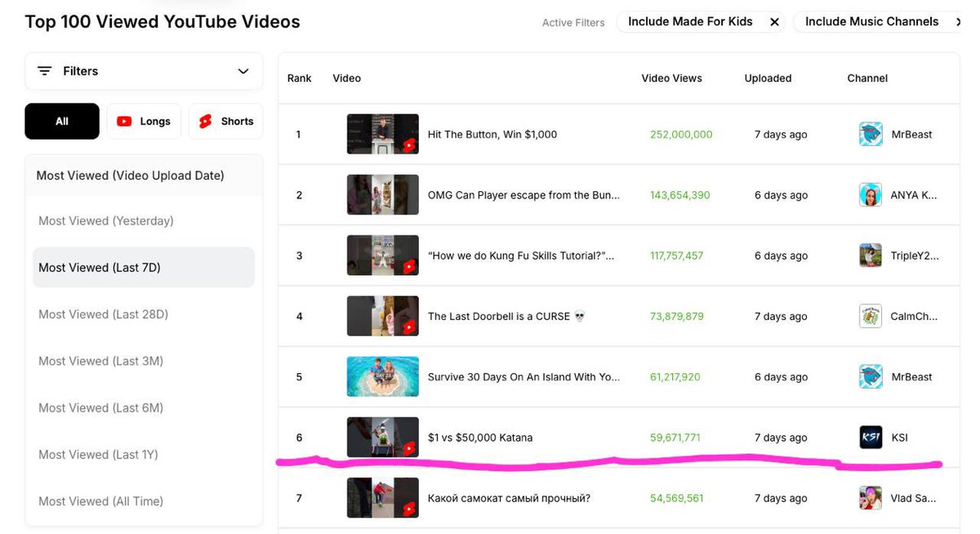The image size is (980, 534).
Task: Sort by the Uploaded column header
Action: coord(768,78)
